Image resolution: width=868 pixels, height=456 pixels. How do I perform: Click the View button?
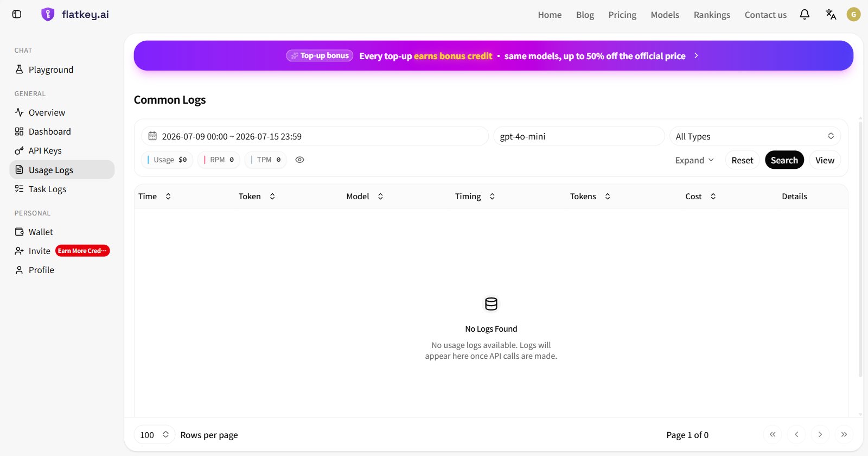[825, 160]
